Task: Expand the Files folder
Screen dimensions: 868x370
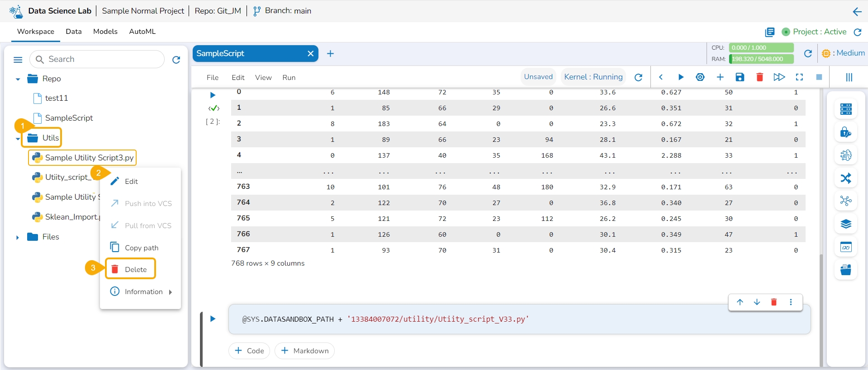Action: click(x=18, y=237)
